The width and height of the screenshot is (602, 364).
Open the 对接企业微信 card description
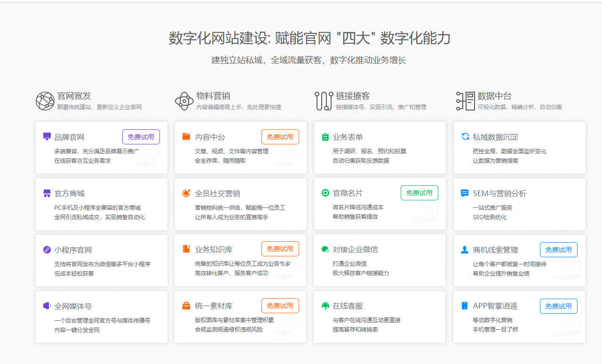click(x=361, y=269)
